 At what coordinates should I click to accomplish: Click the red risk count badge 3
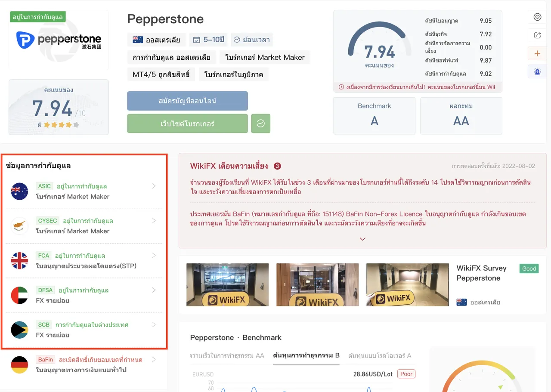coord(278,166)
